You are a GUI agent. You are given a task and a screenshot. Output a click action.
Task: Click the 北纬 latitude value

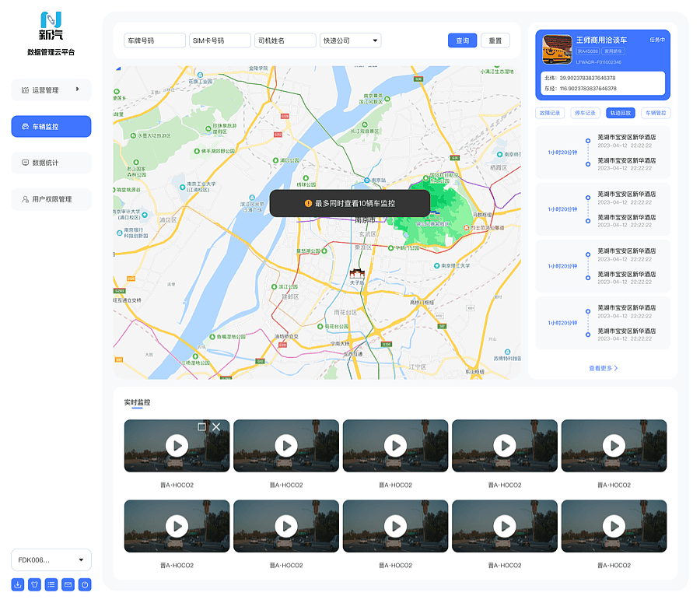tap(587, 78)
